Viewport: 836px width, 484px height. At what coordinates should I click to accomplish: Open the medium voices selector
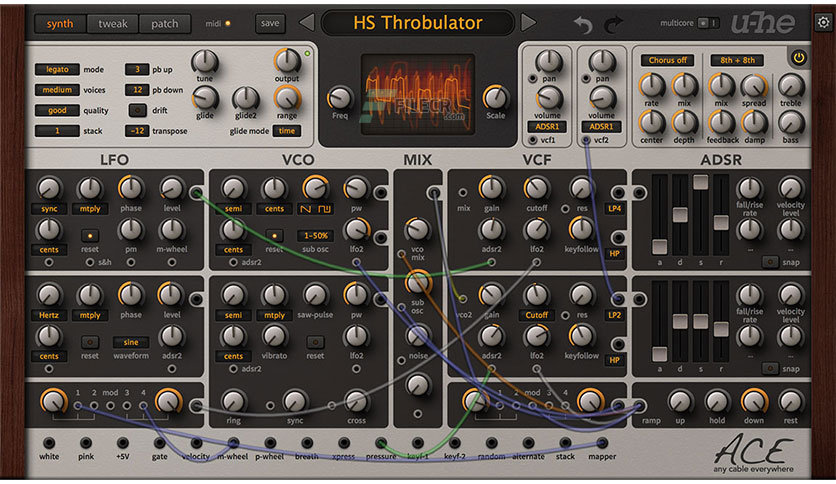(x=57, y=90)
